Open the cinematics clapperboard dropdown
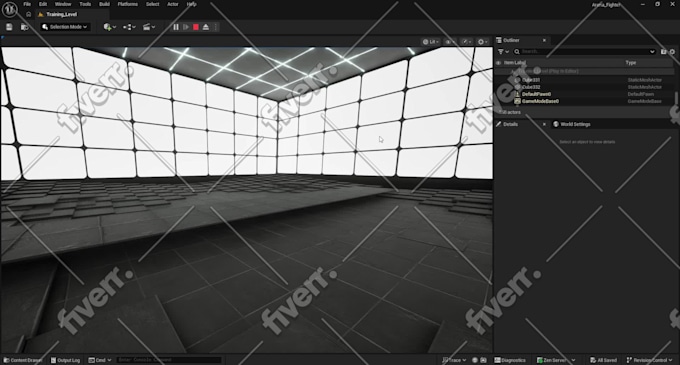The image size is (680, 365). point(149,27)
